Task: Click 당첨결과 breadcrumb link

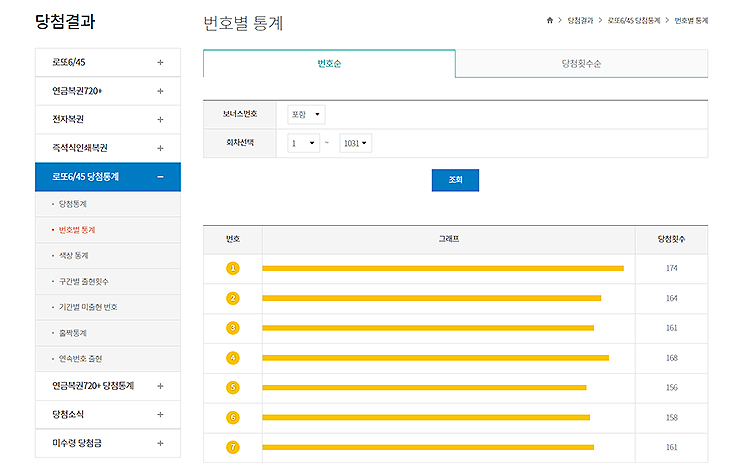Action: point(580,20)
